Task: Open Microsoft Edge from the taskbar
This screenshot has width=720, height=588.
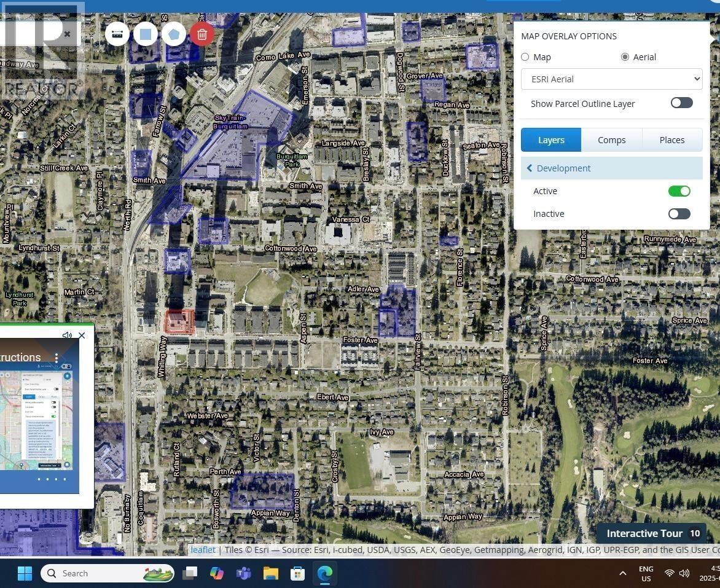Action: click(324, 573)
